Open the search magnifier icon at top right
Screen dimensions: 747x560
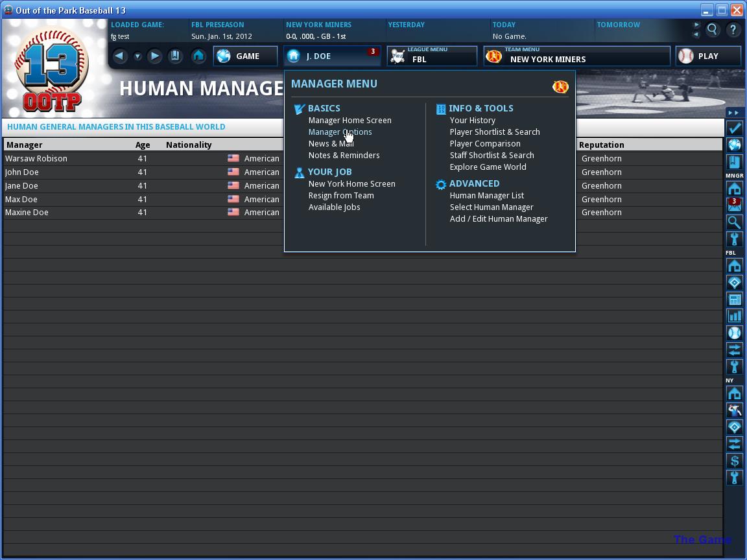(x=712, y=30)
